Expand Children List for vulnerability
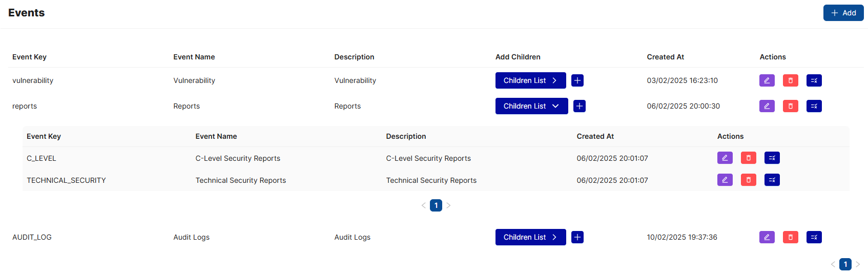The height and width of the screenshot is (274, 868). [530, 80]
